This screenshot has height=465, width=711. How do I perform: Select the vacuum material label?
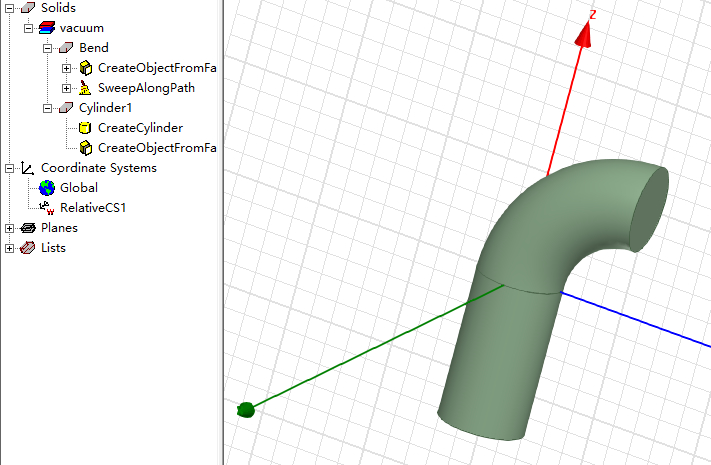(82, 28)
